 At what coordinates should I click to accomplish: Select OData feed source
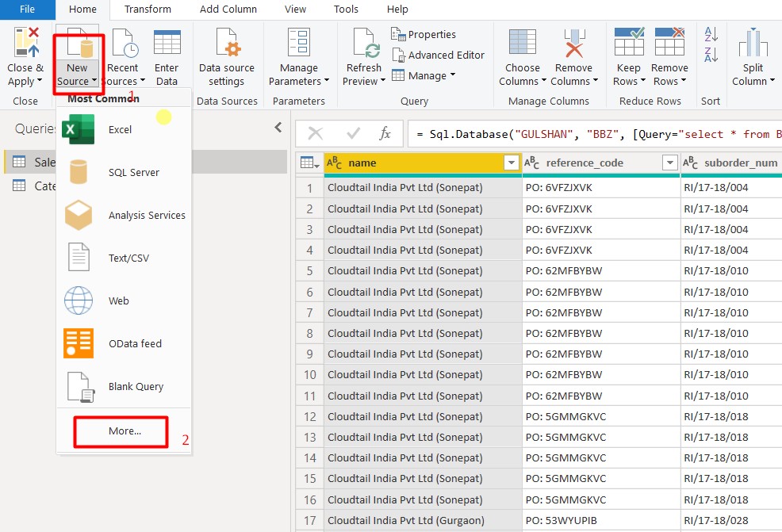[x=124, y=344]
